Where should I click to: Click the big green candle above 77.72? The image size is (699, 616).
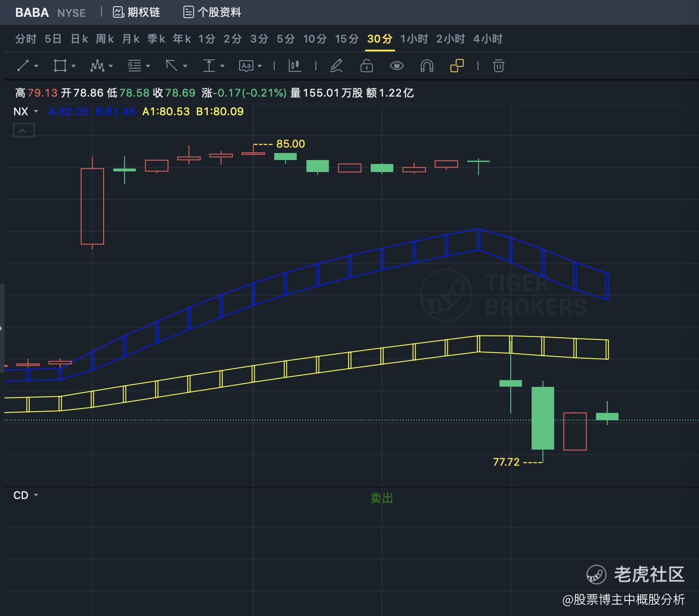tap(543, 418)
